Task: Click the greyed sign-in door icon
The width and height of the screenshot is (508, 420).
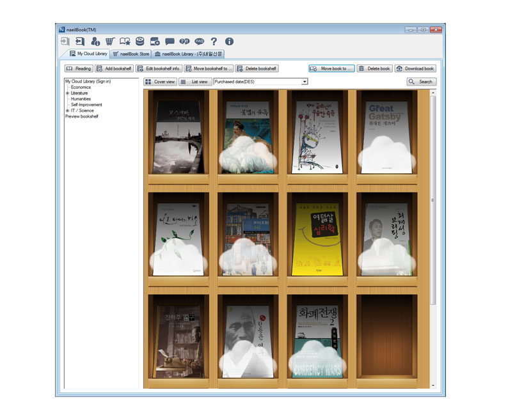Action: coord(65,42)
